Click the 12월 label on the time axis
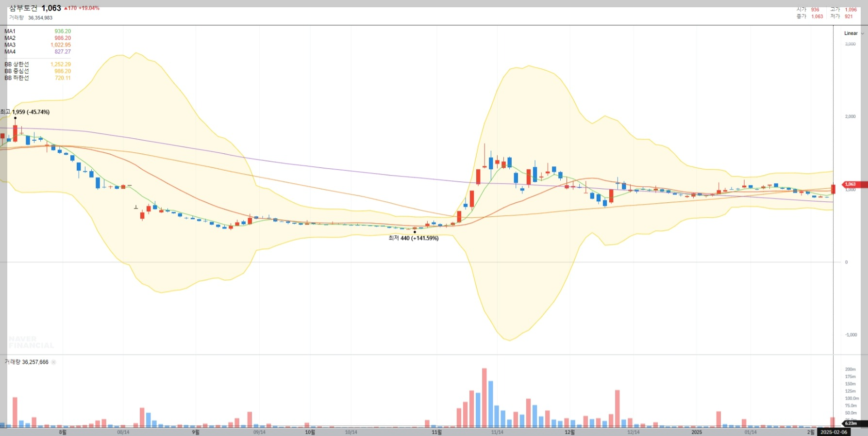Image resolution: width=868 pixels, height=436 pixels. tap(569, 432)
